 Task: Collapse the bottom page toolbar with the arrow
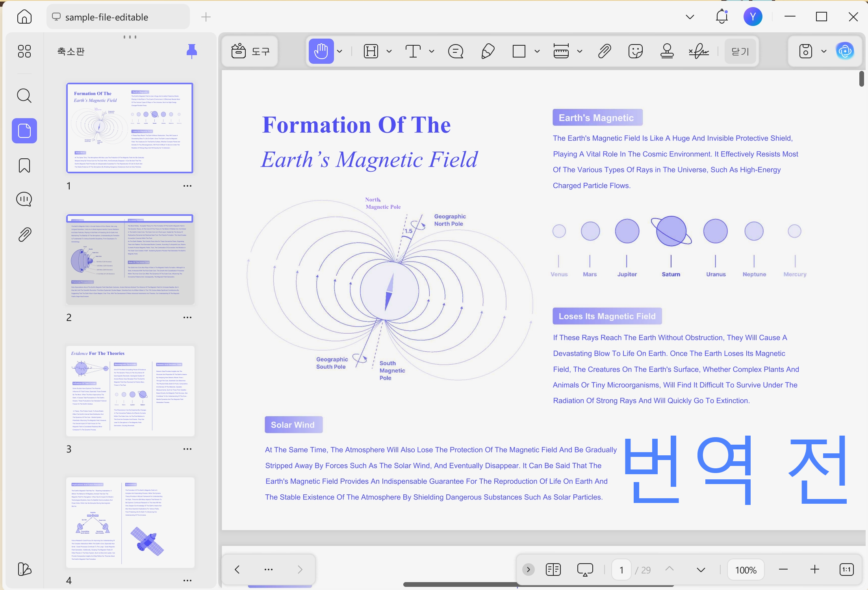click(x=529, y=570)
